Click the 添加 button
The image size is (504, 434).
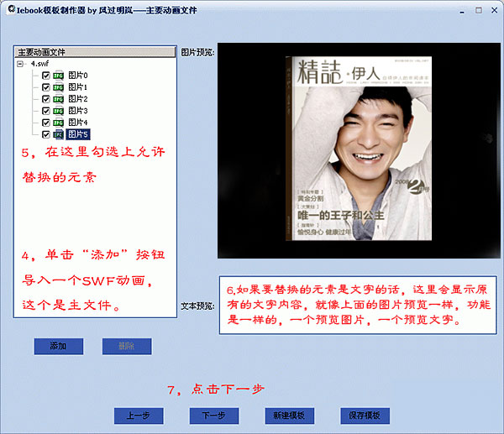(x=59, y=347)
